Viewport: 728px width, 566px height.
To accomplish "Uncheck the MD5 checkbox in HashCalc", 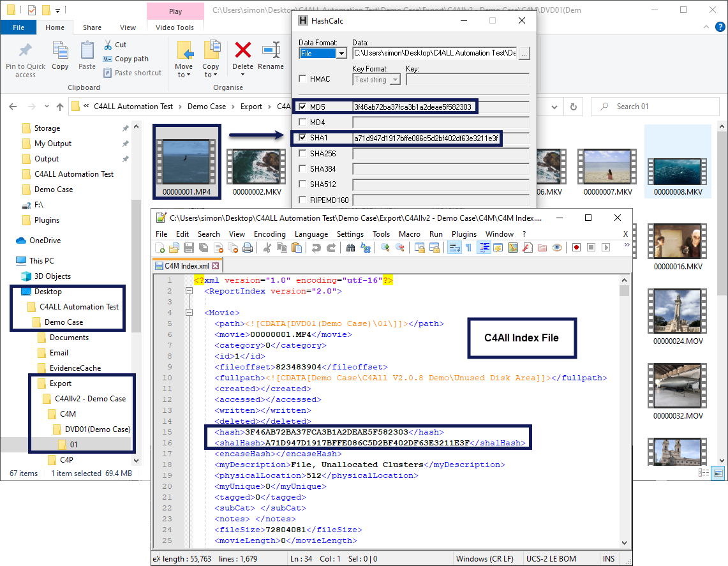I will [302, 107].
